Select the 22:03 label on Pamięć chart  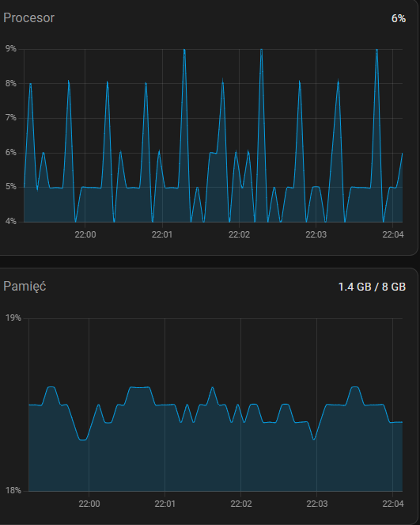coord(317,504)
